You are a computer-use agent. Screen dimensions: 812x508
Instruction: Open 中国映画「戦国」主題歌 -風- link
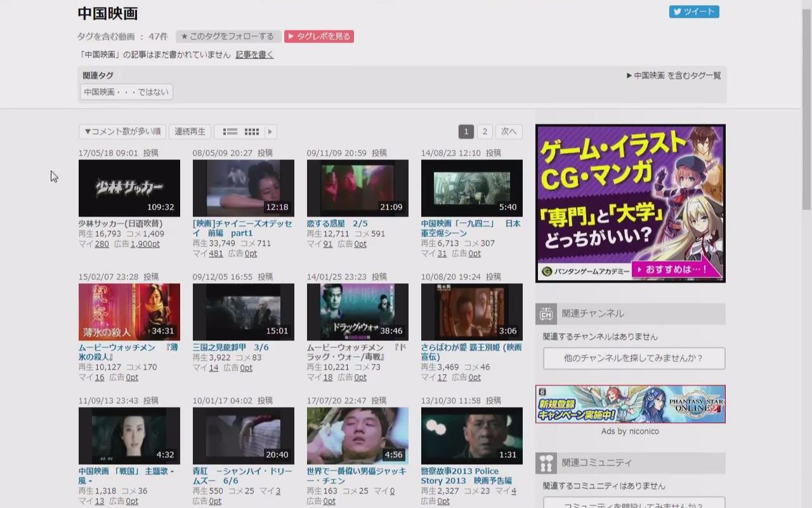[x=126, y=476]
